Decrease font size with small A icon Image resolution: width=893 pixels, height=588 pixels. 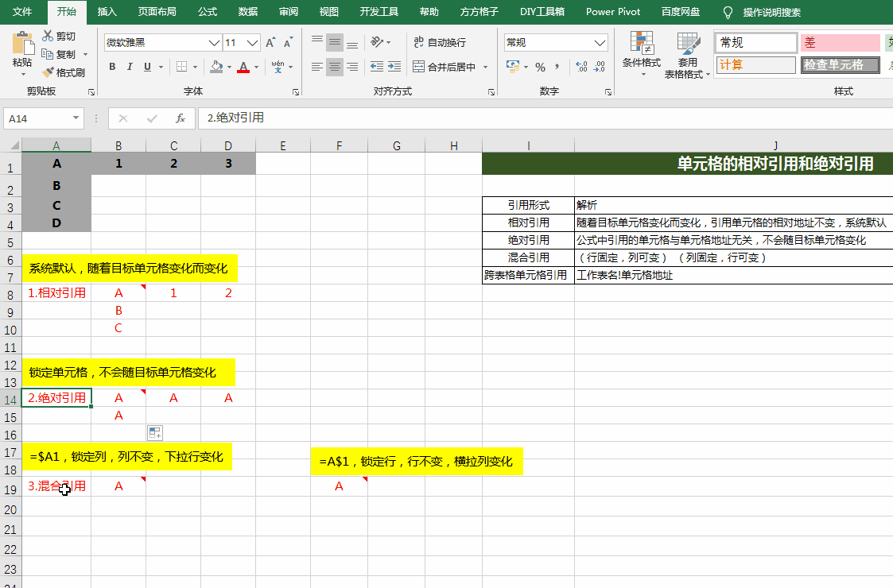288,43
